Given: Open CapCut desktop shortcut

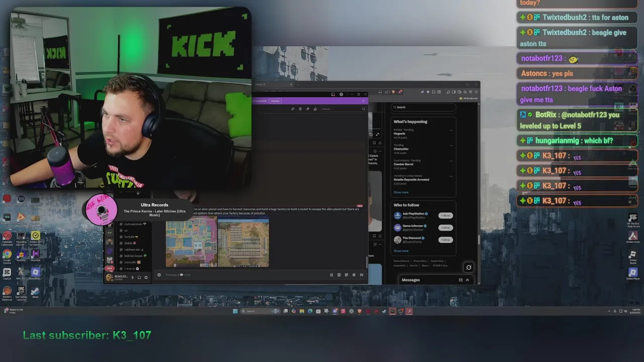Looking at the screenshot, I should [7, 275].
